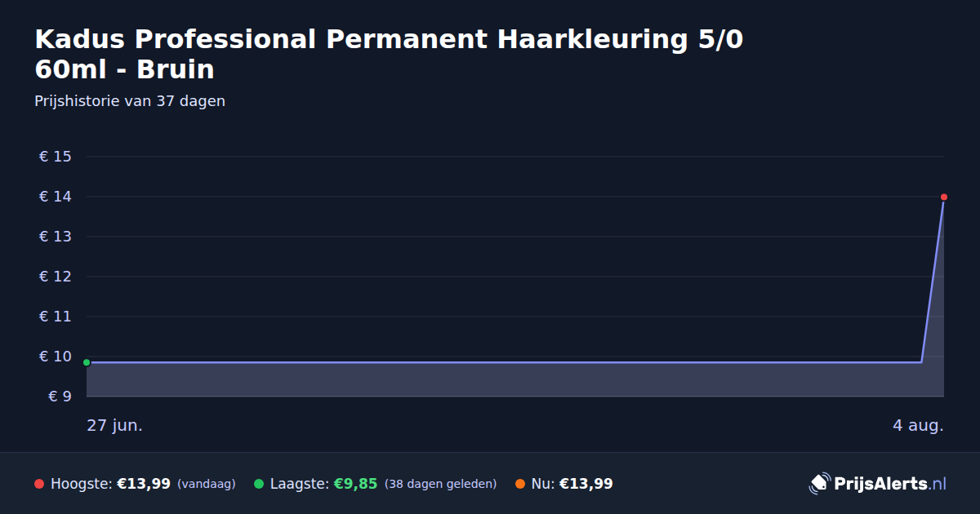Click the 4 aug. end date label

pos(918,426)
